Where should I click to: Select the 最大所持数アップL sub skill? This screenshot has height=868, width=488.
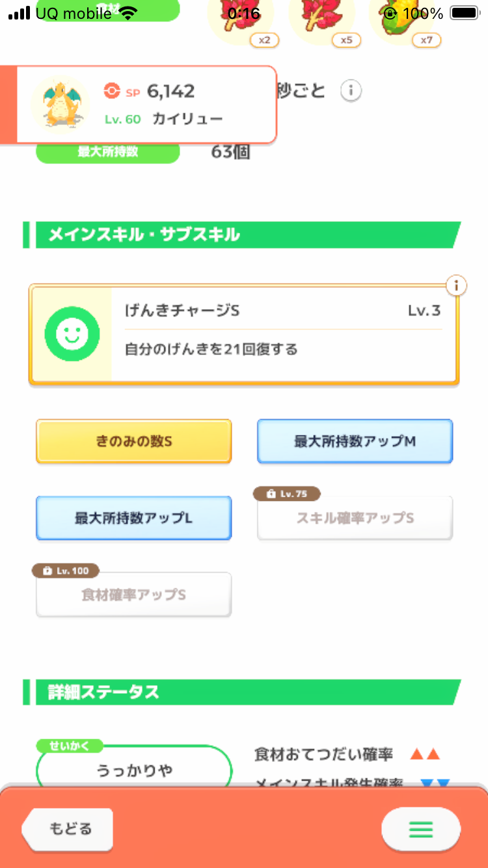point(133,519)
